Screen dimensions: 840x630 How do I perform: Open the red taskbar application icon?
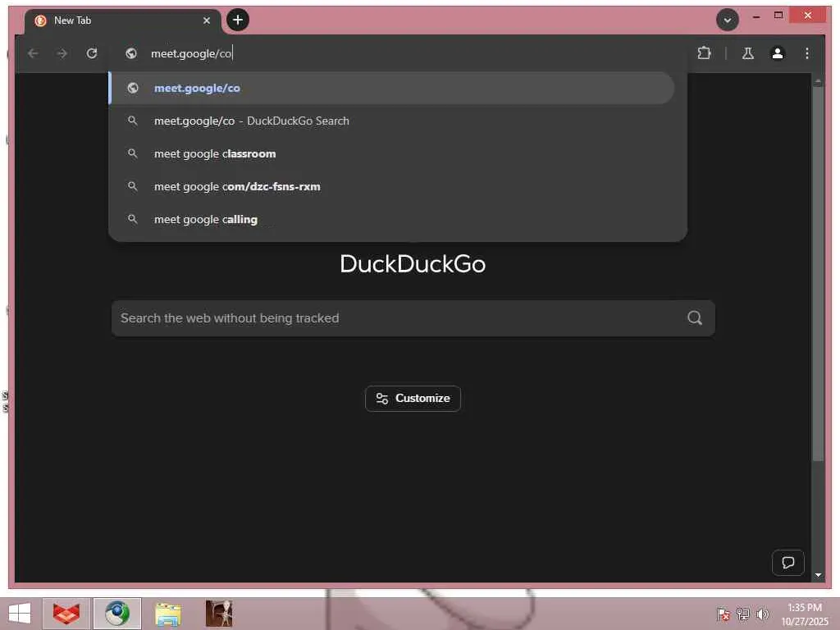coord(66,614)
